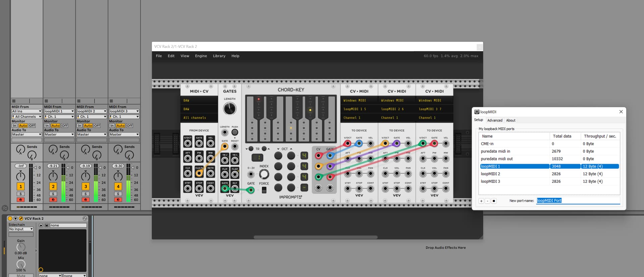Open track 1 MIDI From All Ins dropdown
The width and height of the screenshot is (644, 277).
click(x=26, y=111)
